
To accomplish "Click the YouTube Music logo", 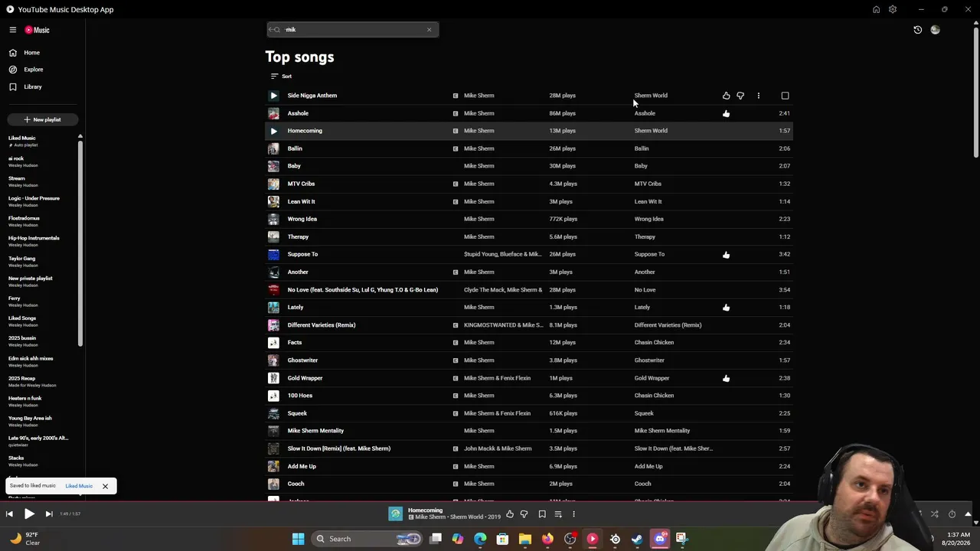I will point(37,30).
